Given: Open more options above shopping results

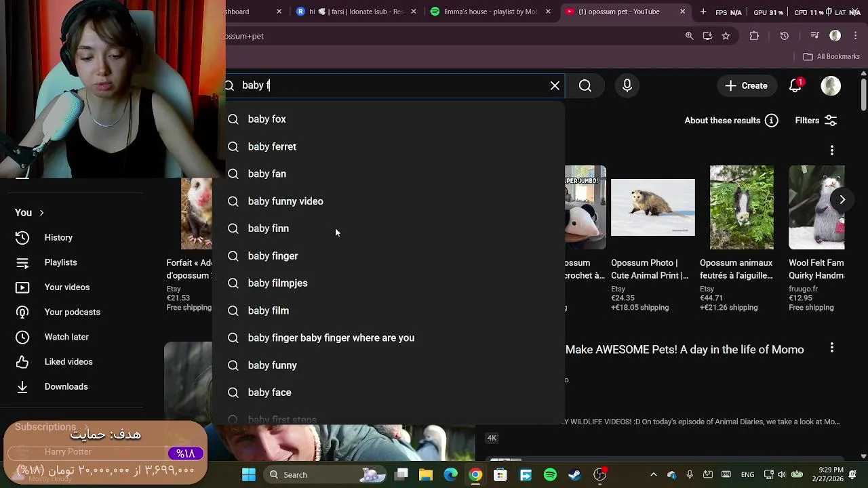Looking at the screenshot, I should click(x=832, y=150).
